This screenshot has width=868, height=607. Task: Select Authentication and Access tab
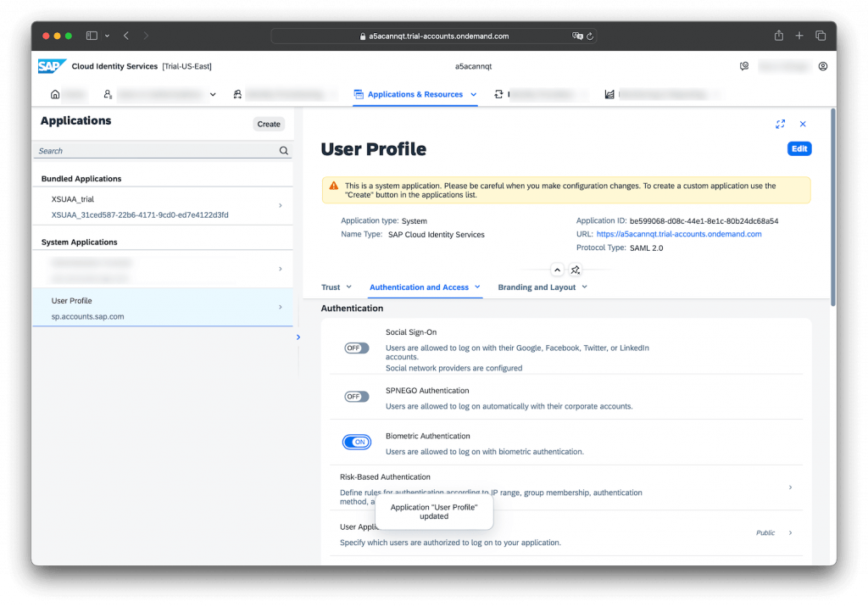point(419,287)
